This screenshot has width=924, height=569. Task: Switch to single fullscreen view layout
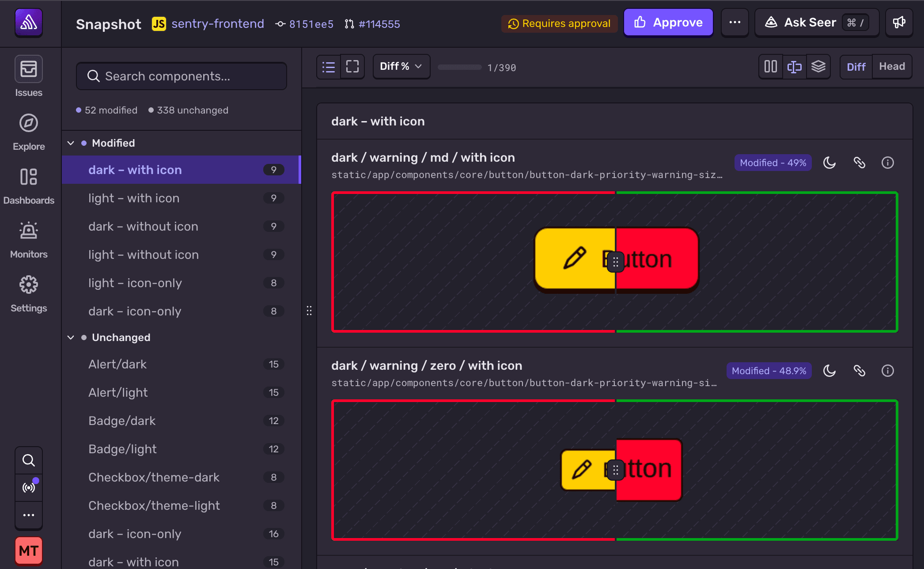[x=352, y=67]
